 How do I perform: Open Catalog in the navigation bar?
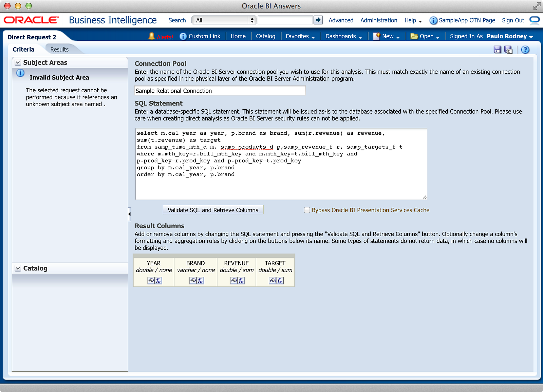point(265,36)
